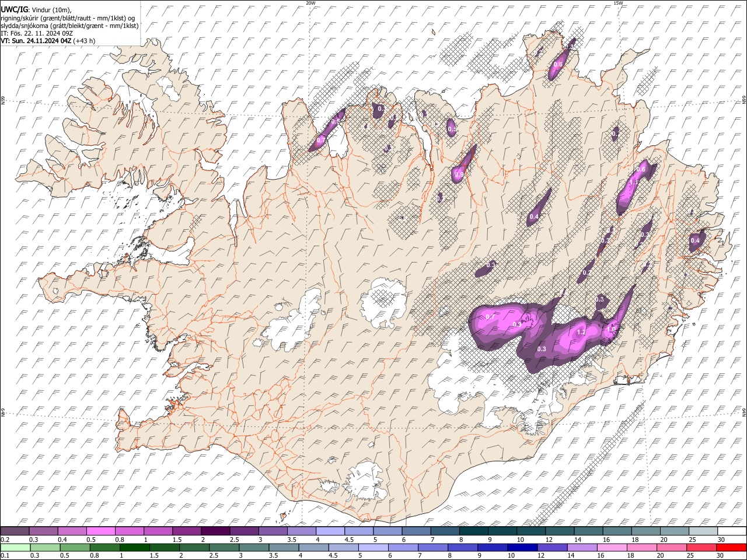Image resolution: width=747 pixels, height=560 pixels.
Task: Pick the light pink lower swatch starting at 16
Action: 612,547
